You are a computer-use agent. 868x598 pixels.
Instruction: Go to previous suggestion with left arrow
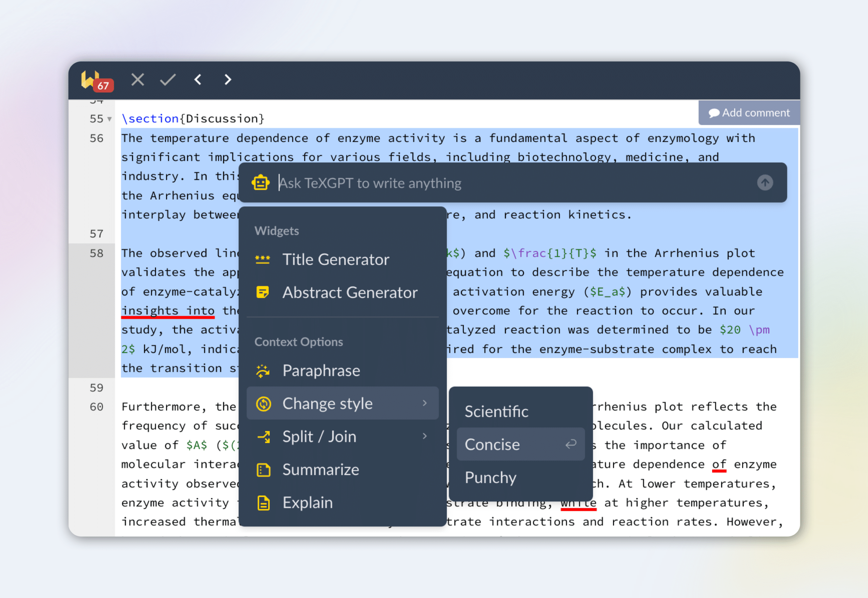tap(198, 79)
